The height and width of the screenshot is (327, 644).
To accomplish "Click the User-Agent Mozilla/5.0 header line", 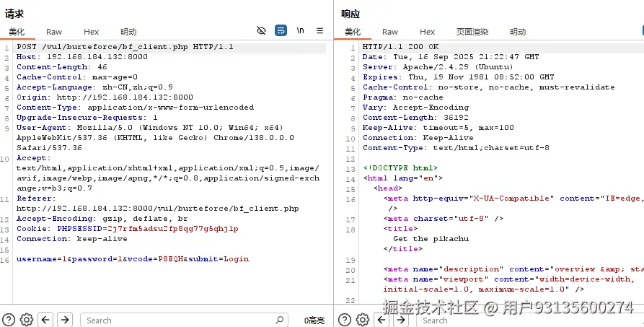I will pos(150,128).
